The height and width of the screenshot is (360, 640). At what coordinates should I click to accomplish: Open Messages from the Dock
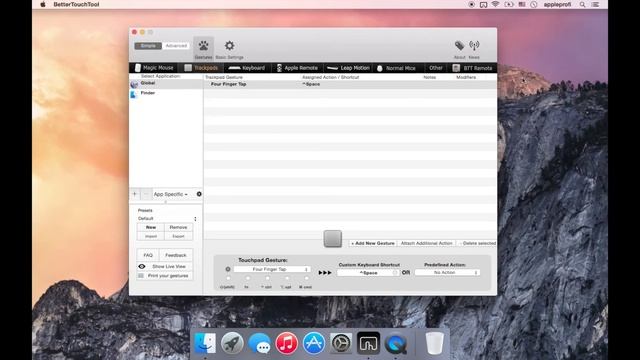260,342
